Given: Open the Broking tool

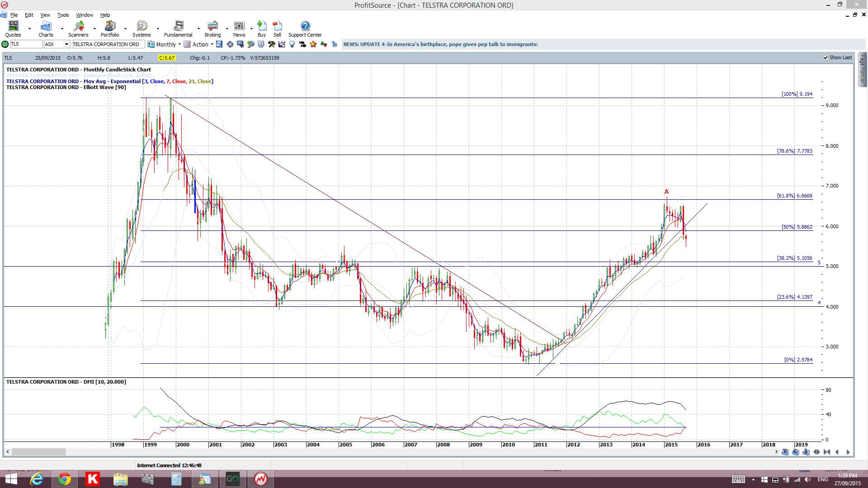Looking at the screenshot, I should point(212,28).
